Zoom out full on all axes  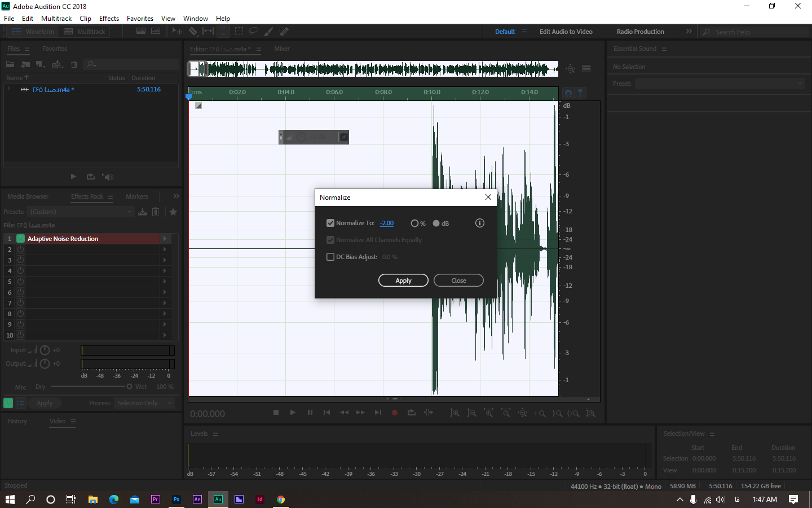click(x=523, y=413)
